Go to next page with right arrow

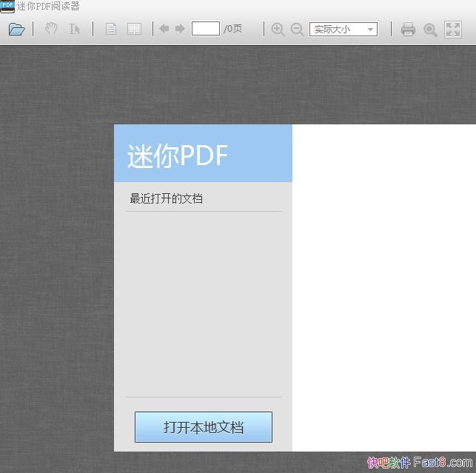180,30
